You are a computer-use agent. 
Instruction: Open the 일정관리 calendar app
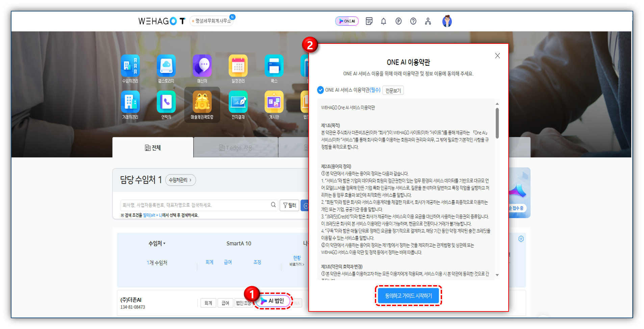[x=238, y=66]
